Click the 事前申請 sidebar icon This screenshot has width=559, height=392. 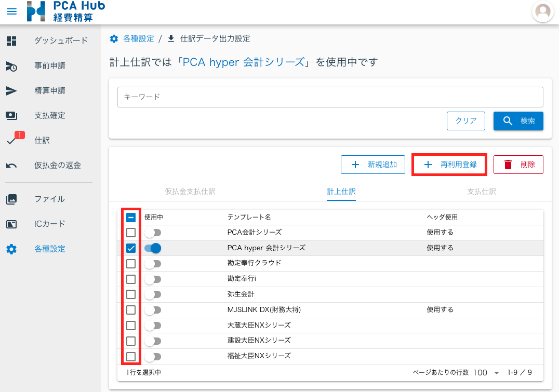pyautogui.click(x=11, y=66)
